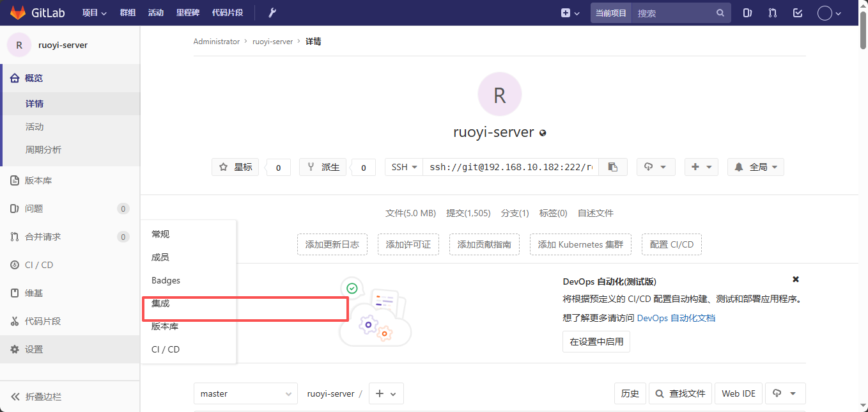Open the to-do list checkmark icon
The height and width of the screenshot is (412, 868).
(x=797, y=13)
